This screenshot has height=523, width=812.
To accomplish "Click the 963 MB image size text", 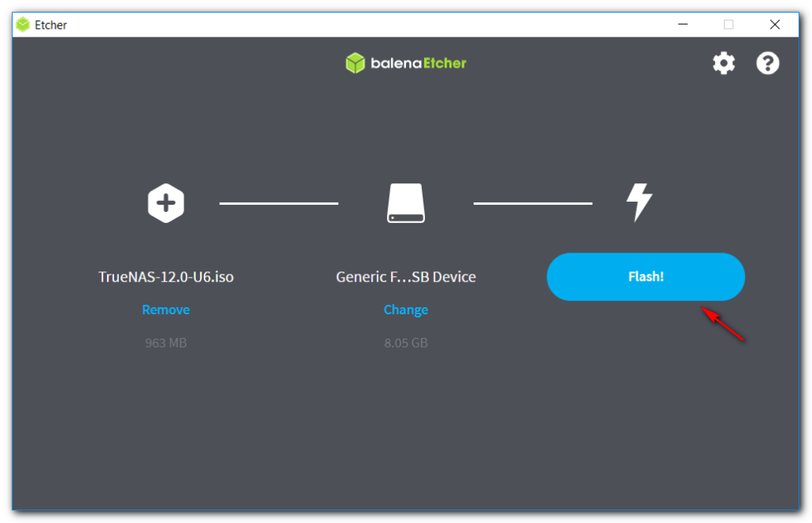I will [166, 343].
